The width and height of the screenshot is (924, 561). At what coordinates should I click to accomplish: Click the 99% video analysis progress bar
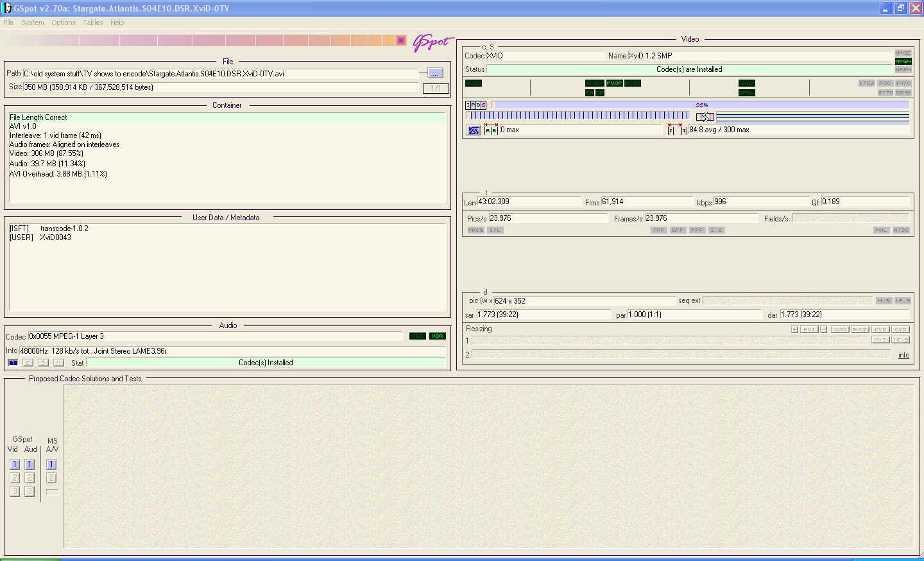701,105
